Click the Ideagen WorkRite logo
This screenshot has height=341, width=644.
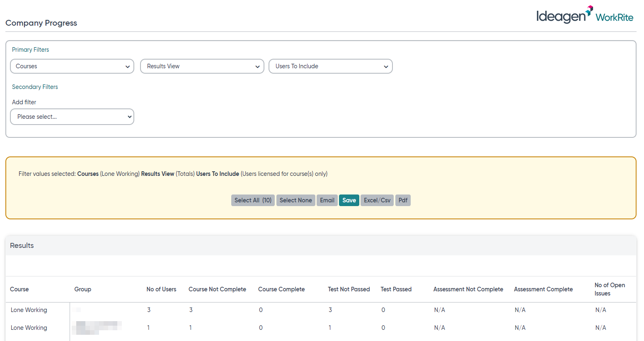click(x=585, y=15)
